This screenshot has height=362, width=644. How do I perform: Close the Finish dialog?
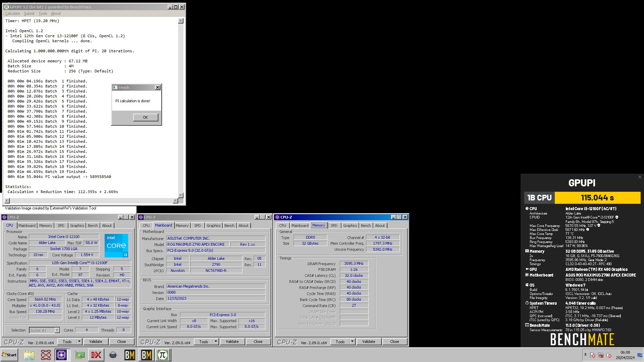(158, 87)
